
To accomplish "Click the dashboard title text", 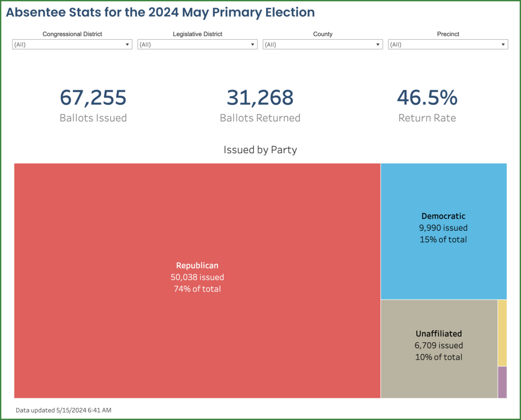I will (159, 12).
